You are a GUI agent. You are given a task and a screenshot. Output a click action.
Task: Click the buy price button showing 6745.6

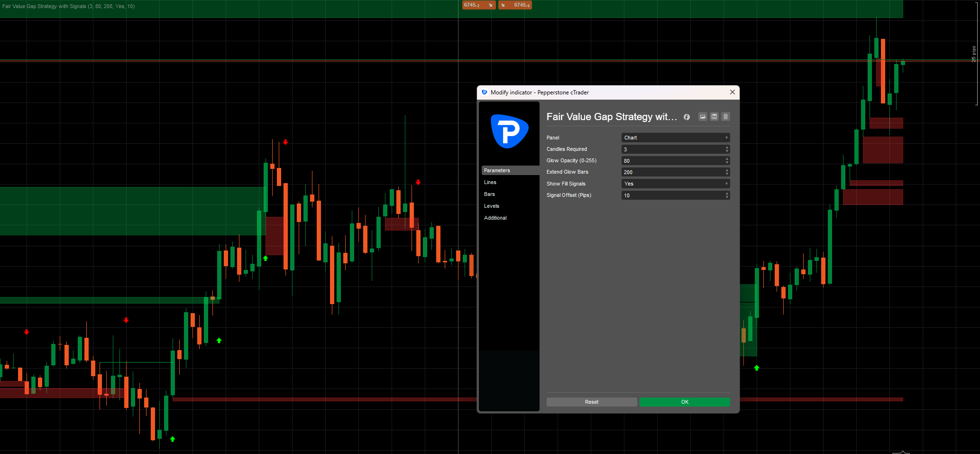click(515, 5)
